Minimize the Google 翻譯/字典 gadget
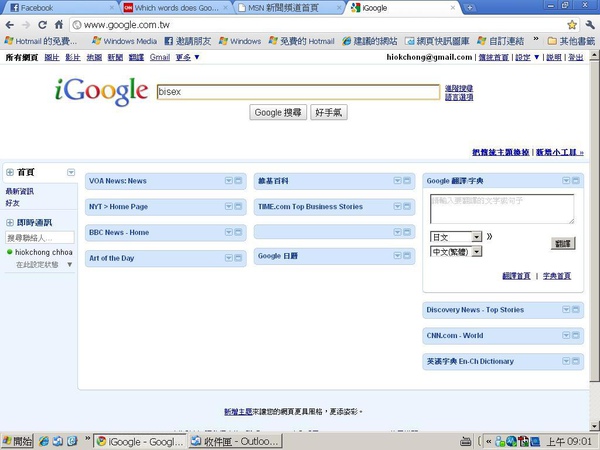Image resolution: width=600 pixels, height=450 pixels. [x=576, y=181]
